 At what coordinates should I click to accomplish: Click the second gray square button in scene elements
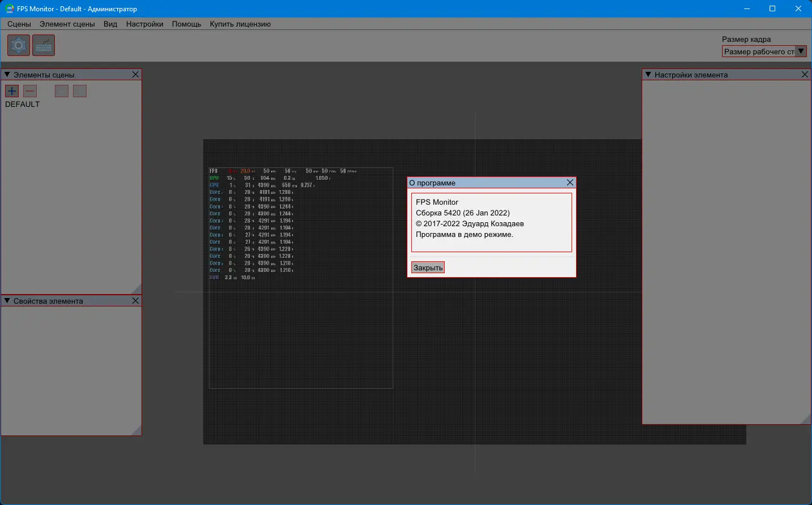[80, 91]
